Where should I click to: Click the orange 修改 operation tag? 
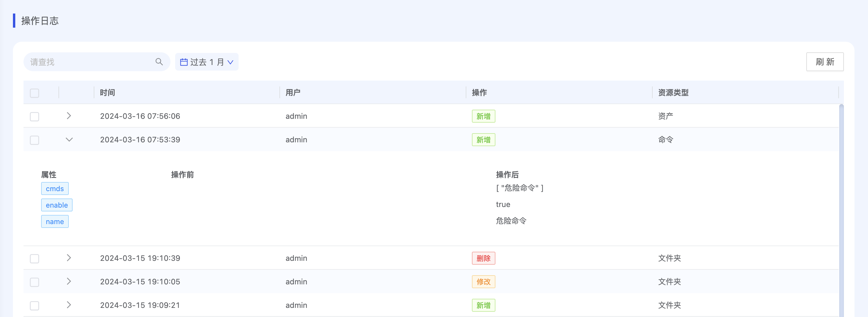[483, 282]
